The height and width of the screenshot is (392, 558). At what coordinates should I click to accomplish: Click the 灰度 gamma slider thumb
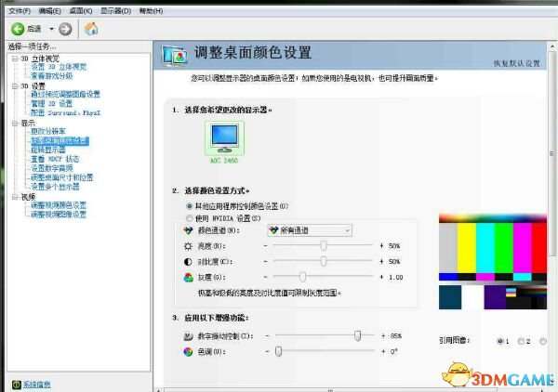point(302,277)
